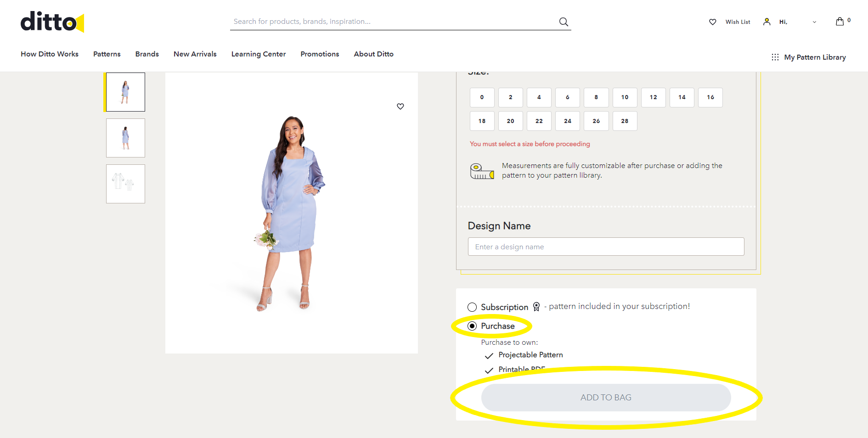Select the Purchase radio option
The image size is (868, 438).
(472, 326)
